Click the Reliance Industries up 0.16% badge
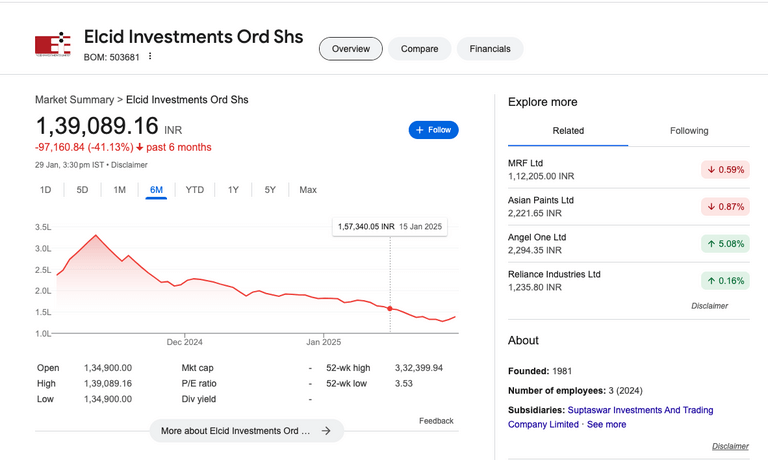Image resolution: width=768 pixels, height=460 pixels. pos(726,281)
